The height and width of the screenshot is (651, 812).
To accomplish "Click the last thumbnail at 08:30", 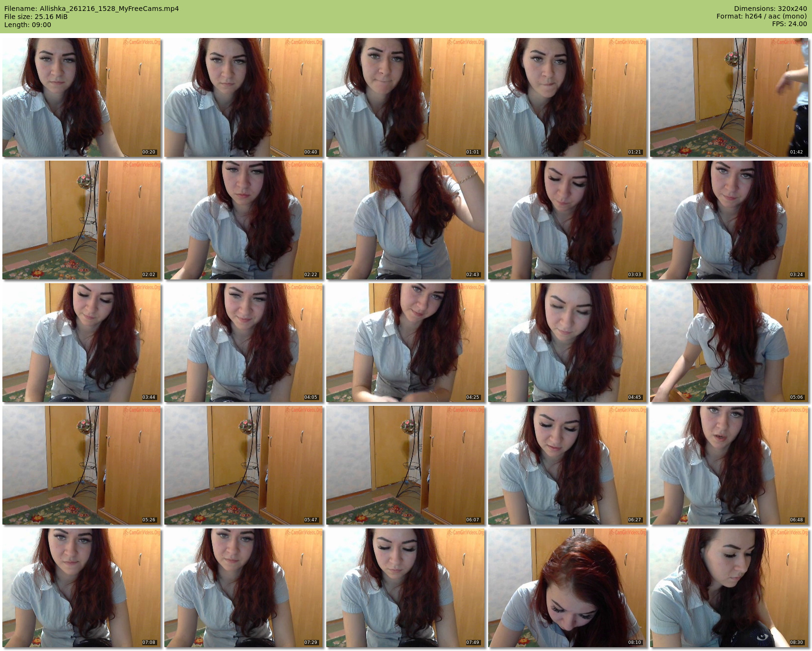I will click(729, 588).
